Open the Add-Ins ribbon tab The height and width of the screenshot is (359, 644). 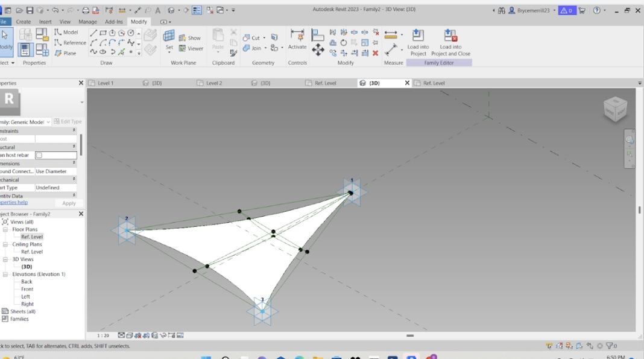point(114,22)
